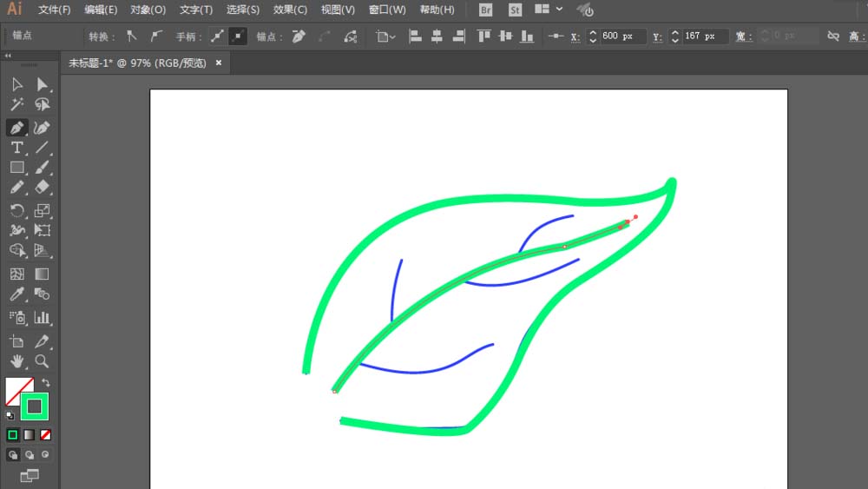Select the Fill swatch (none)

click(16, 388)
